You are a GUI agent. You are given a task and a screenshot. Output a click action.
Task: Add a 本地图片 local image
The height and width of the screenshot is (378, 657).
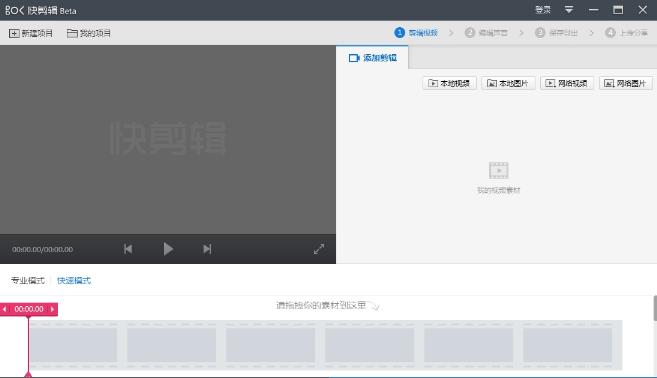click(508, 83)
